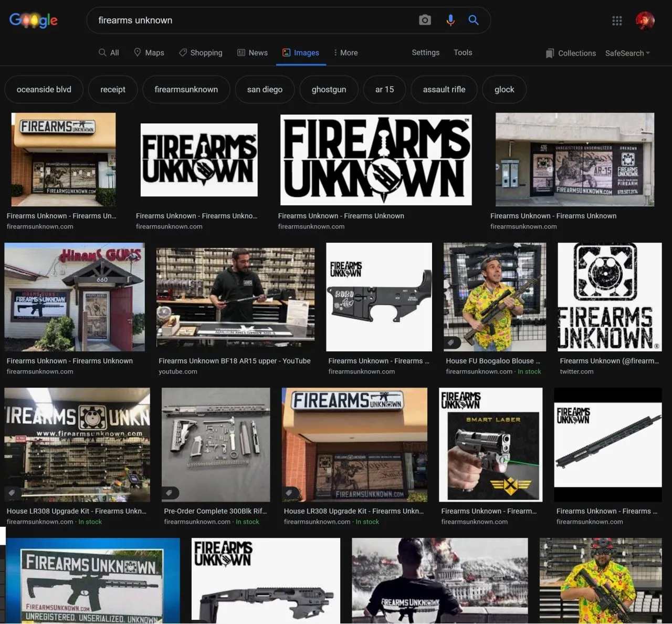Open the Google apps grid

[x=617, y=20]
